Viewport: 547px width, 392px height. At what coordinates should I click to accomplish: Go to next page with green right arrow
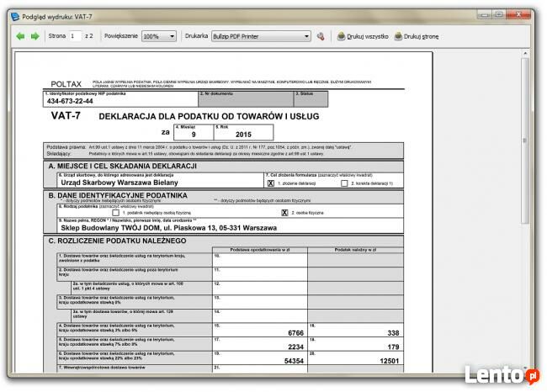(x=35, y=36)
